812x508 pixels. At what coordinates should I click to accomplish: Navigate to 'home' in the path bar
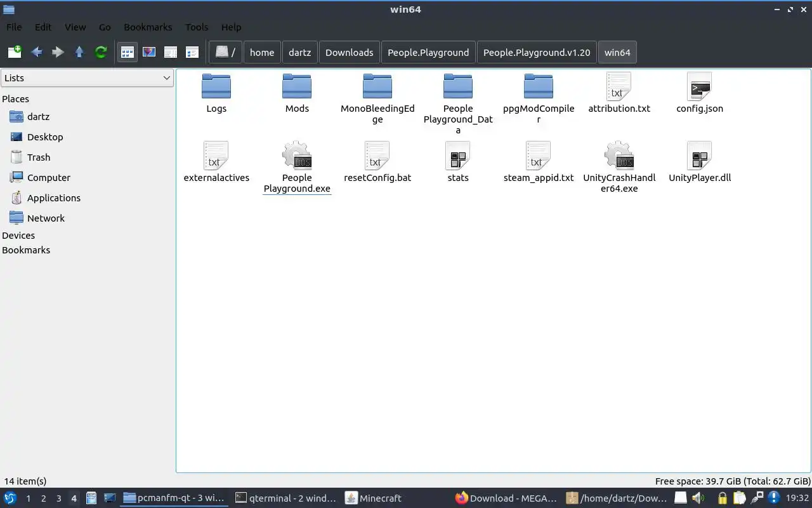click(262, 53)
